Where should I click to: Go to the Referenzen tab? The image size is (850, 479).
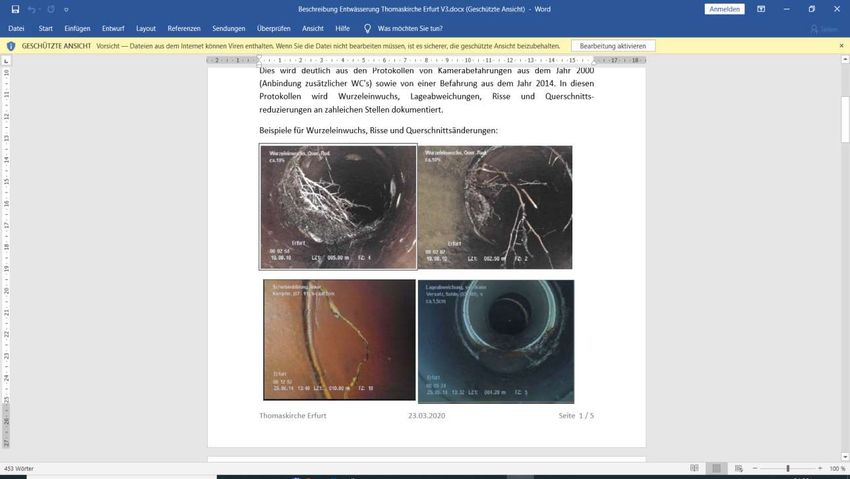pyautogui.click(x=184, y=28)
